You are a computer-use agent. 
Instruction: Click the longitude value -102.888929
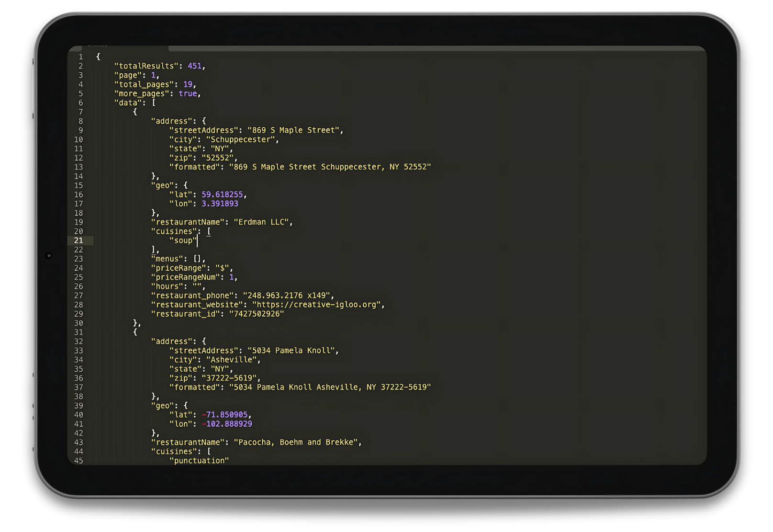coord(227,424)
